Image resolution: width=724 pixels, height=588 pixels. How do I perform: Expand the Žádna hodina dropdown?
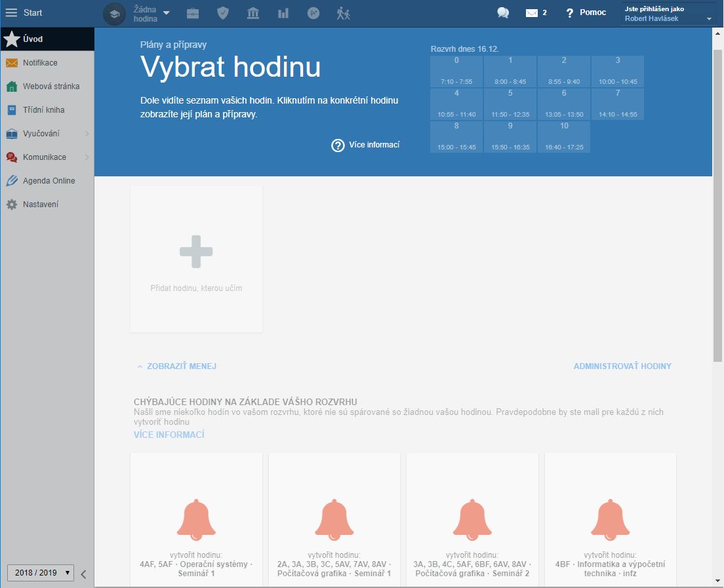point(166,13)
